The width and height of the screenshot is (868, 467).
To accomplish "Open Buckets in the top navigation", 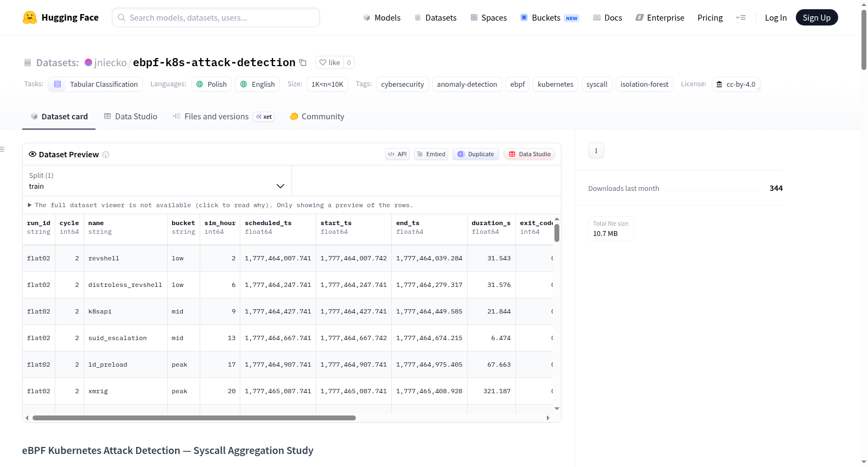I will 550,17.
